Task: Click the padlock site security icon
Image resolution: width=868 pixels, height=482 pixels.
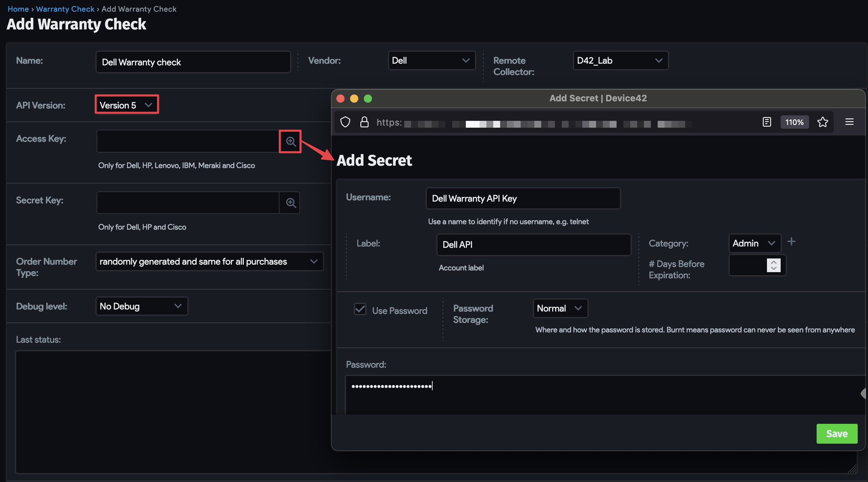Action: pyautogui.click(x=364, y=122)
